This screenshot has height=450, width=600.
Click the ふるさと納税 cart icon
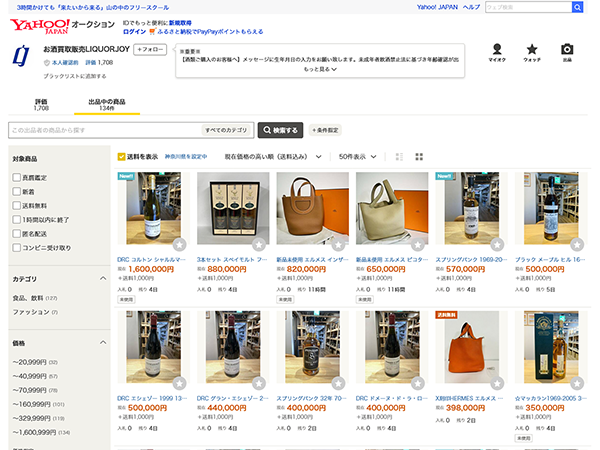tap(152, 31)
